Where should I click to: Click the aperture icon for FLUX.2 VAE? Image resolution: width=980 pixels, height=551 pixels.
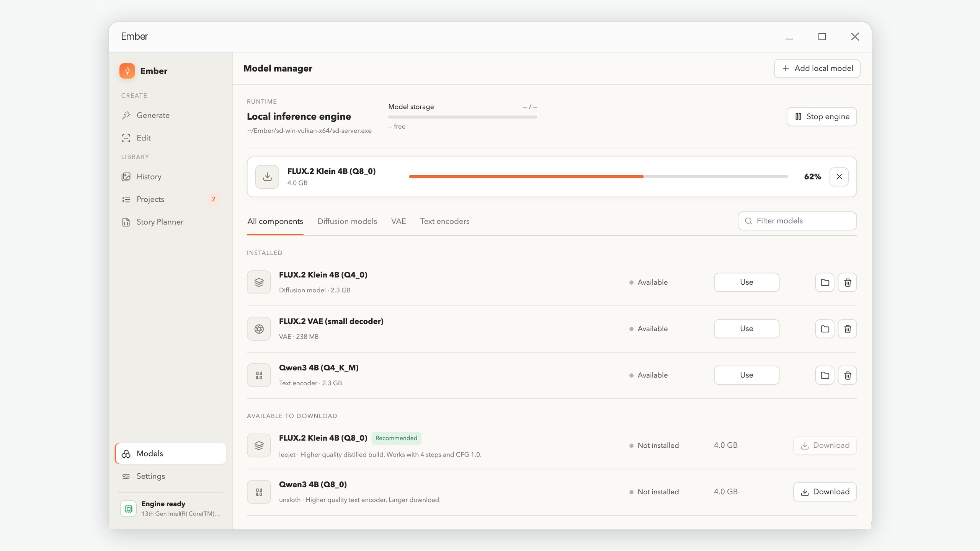259,329
